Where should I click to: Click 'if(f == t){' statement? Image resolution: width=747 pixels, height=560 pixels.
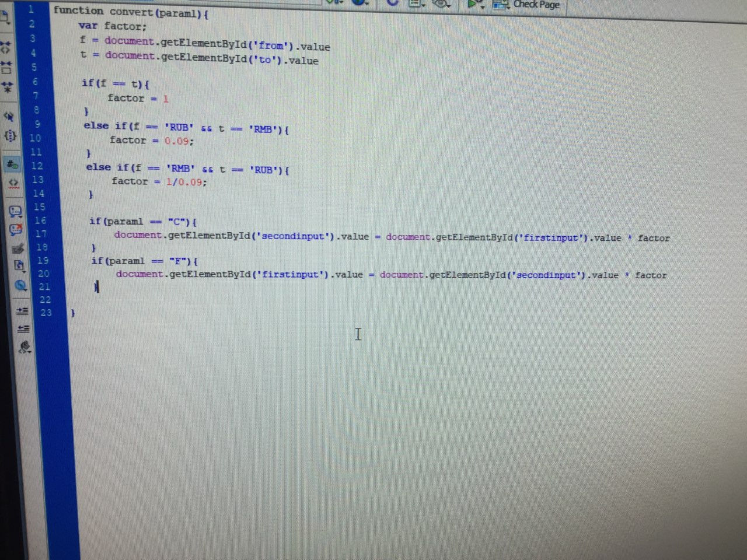(x=116, y=83)
